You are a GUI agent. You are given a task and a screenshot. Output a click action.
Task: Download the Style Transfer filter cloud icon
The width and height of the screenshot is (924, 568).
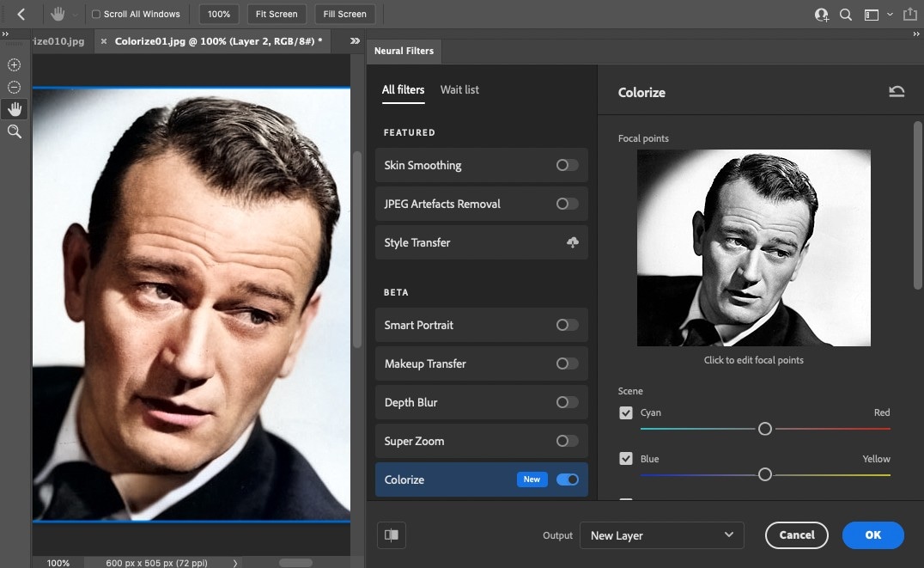(x=572, y=242)
